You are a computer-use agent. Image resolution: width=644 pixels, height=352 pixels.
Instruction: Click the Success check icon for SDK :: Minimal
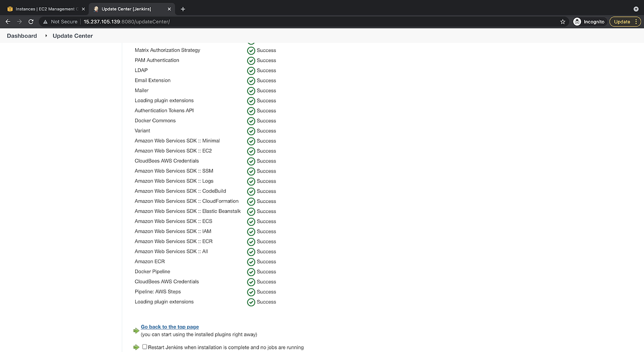click(251, 141)
